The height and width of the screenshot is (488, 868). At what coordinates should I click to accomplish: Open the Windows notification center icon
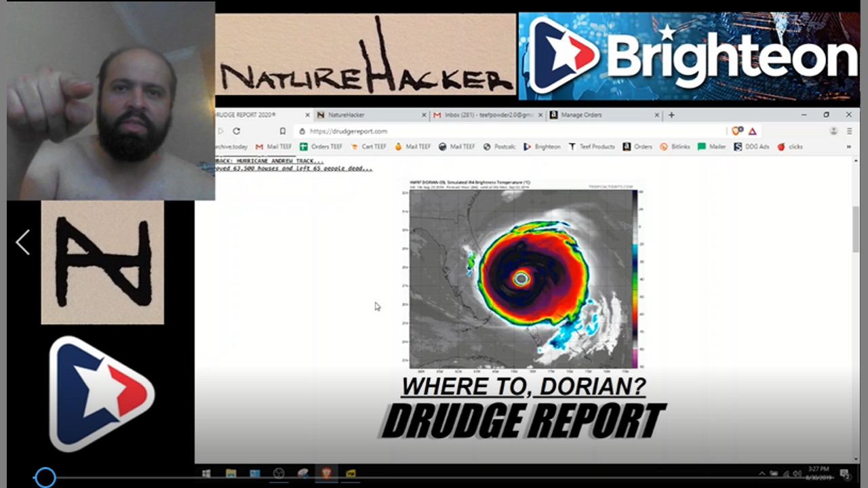(x=845, y=473)
